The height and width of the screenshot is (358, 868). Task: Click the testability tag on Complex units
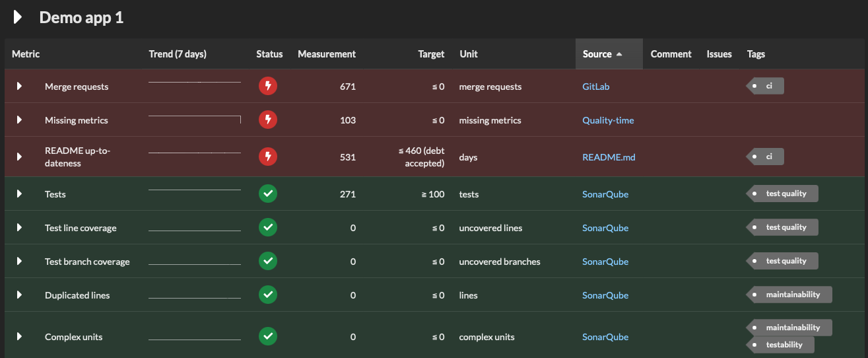780,344
